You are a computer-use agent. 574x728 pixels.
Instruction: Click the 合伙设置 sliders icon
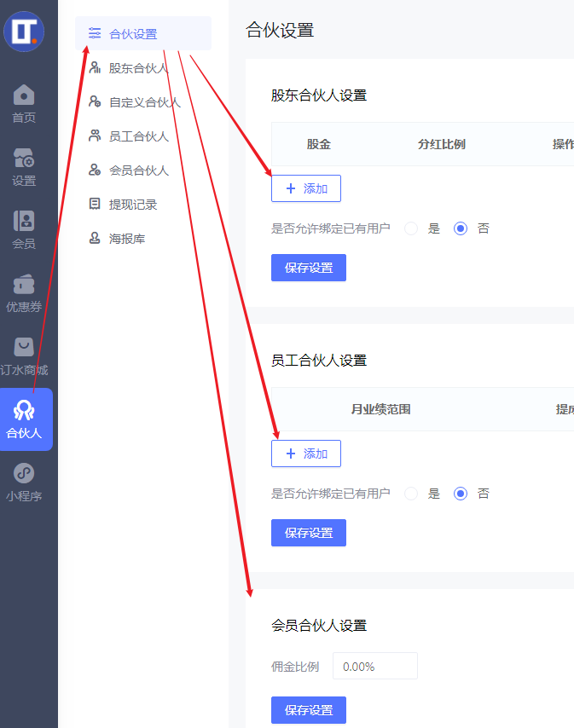tap(95, 33)
